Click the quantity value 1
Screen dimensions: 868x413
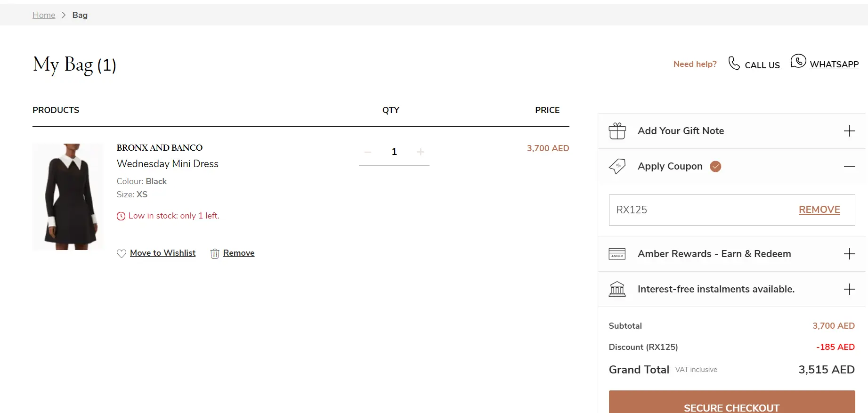pyautogui.click(x=394, y=152)
